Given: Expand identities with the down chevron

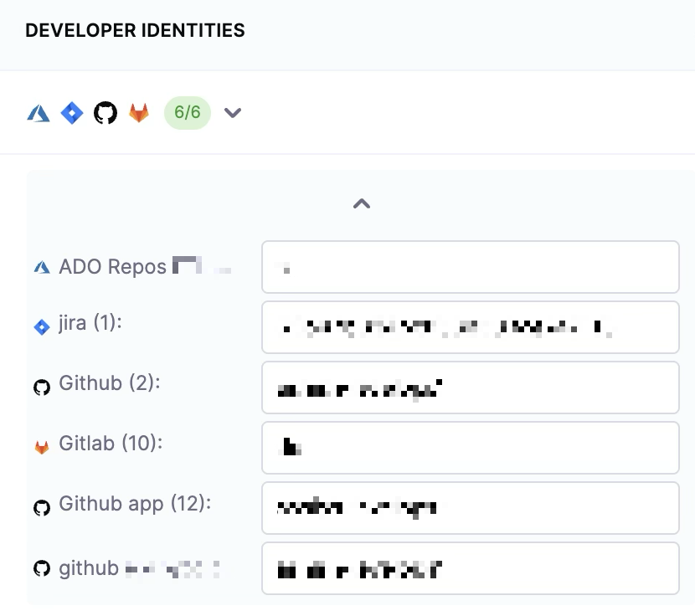Looking at the screenshot, I should click(x=233, y=113).
